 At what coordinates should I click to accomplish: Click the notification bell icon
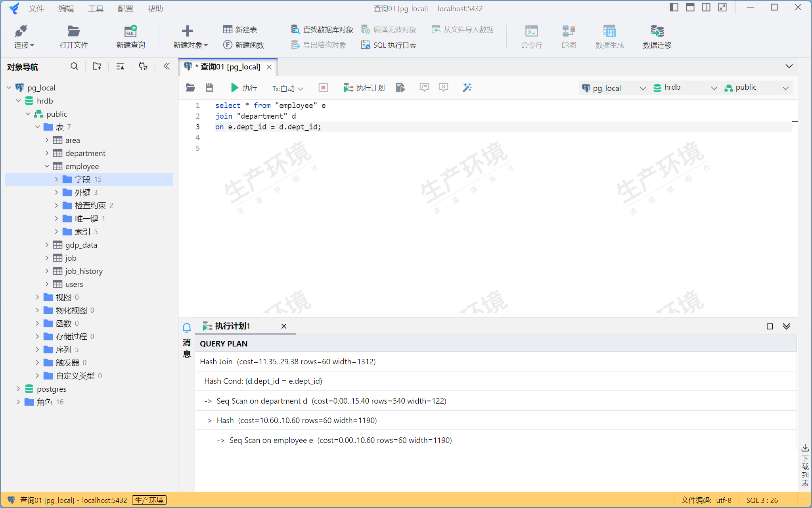[x=187, y=327]
